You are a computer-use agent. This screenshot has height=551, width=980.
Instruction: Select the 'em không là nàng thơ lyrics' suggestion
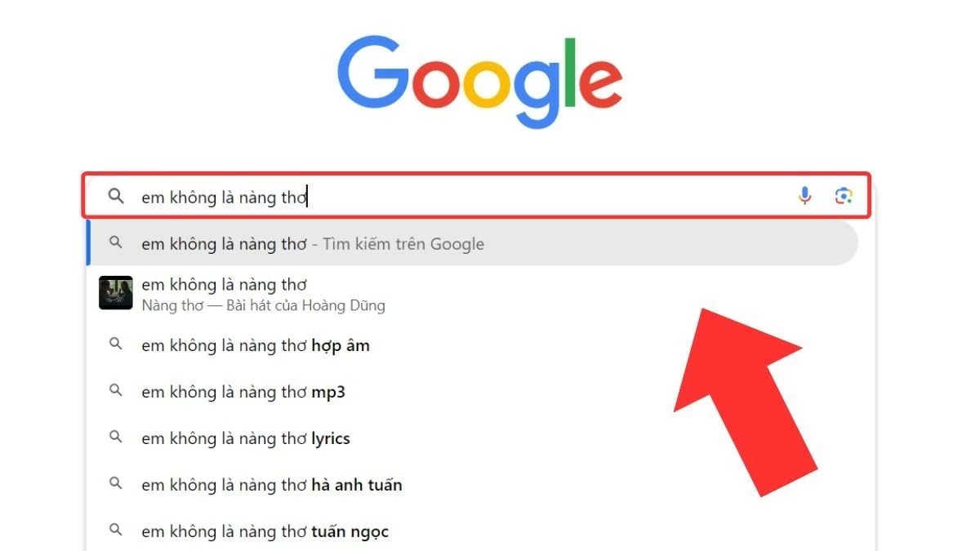(247, 438)
